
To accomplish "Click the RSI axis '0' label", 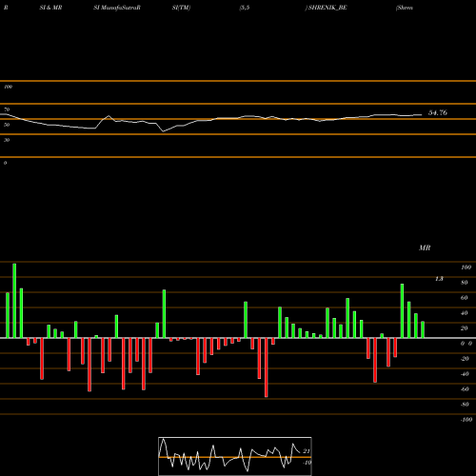I will pyautogui.click(x=5, y=163).
